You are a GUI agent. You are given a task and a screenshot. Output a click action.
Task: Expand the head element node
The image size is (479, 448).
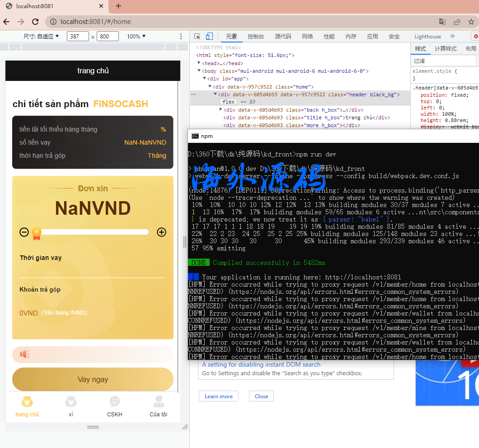[x=199, y=63]
